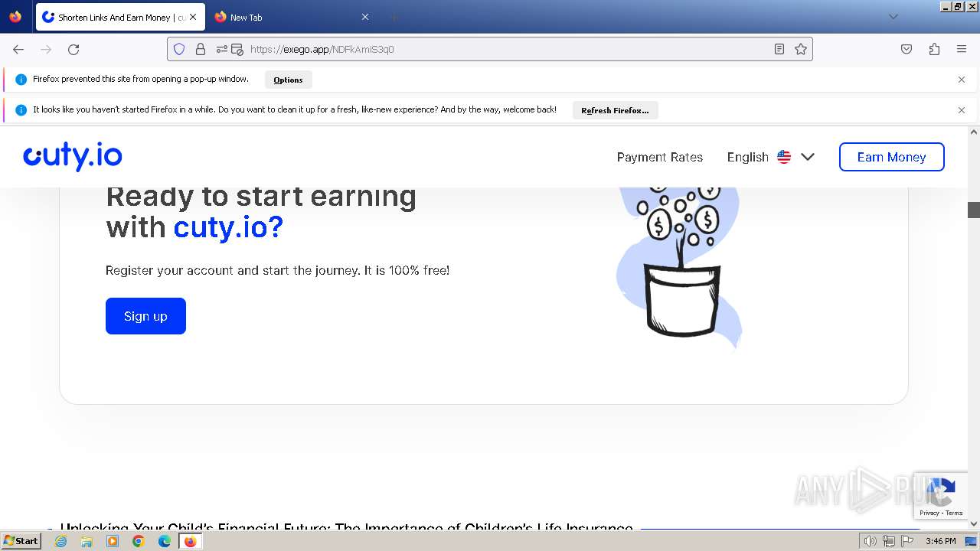Click the network icon in system tray
This screenshot has height=551, width=980.
coord(889,541)
